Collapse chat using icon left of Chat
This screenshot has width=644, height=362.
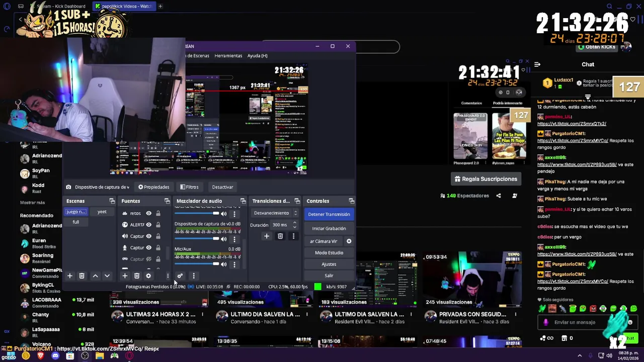[x=537, y=64]
